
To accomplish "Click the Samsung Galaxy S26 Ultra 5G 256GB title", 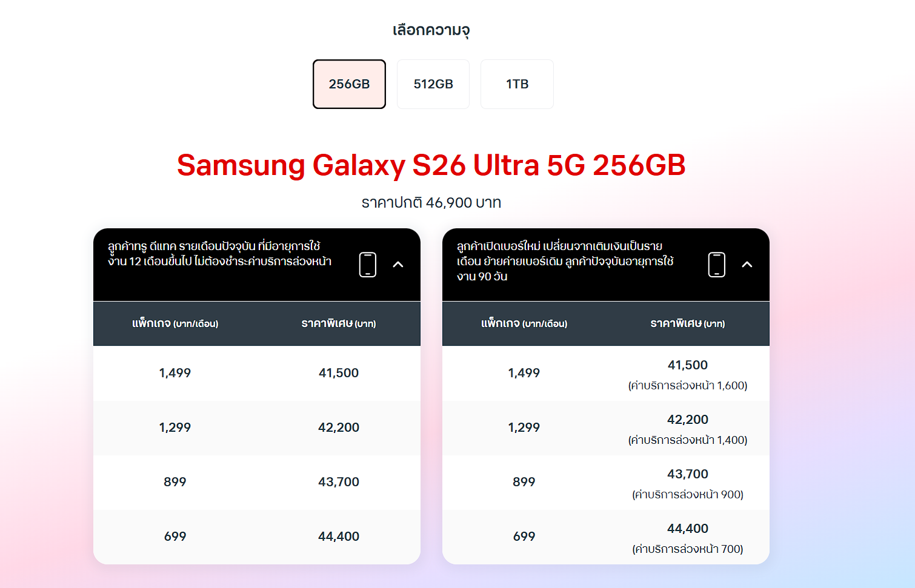I will point(431,165).
